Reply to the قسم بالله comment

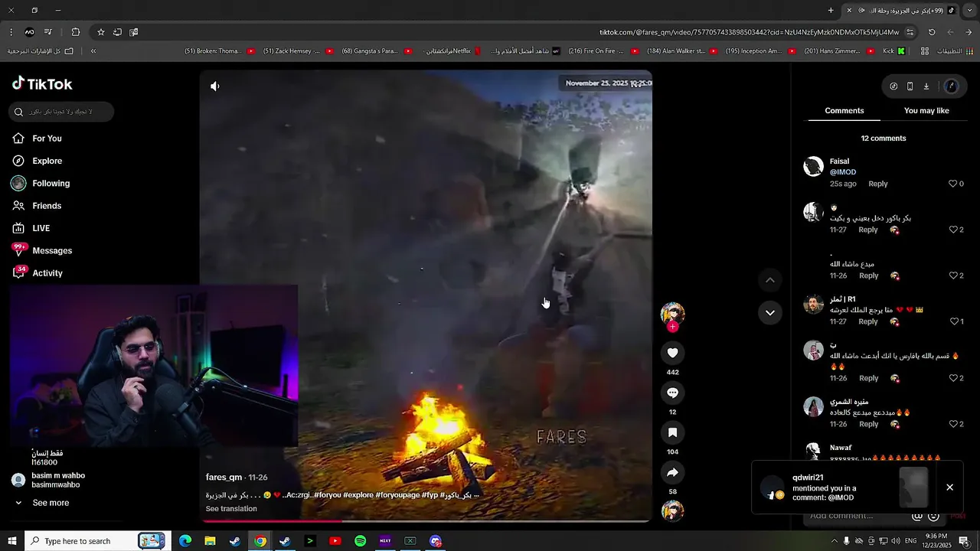tap(868, 378)
